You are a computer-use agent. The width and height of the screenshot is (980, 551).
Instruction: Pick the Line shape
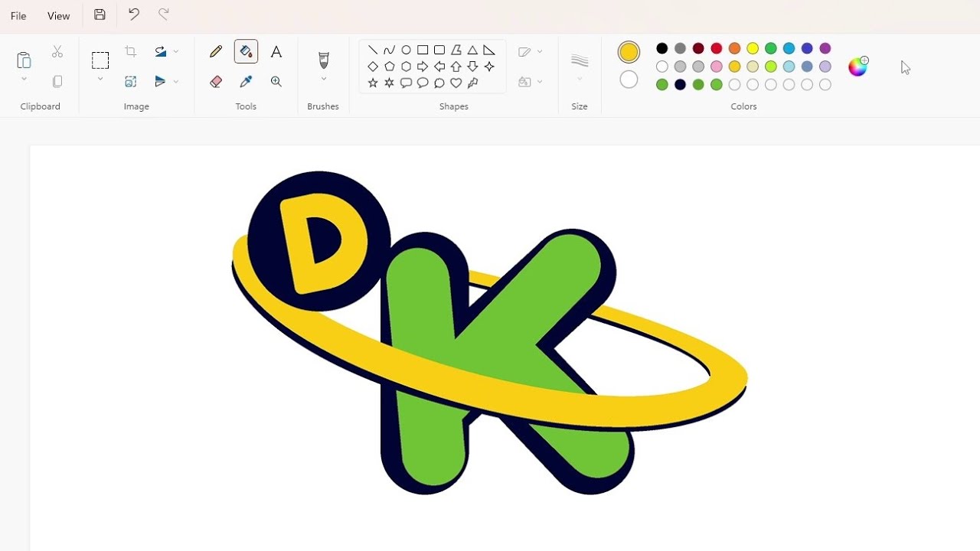[x=373, y=51]
